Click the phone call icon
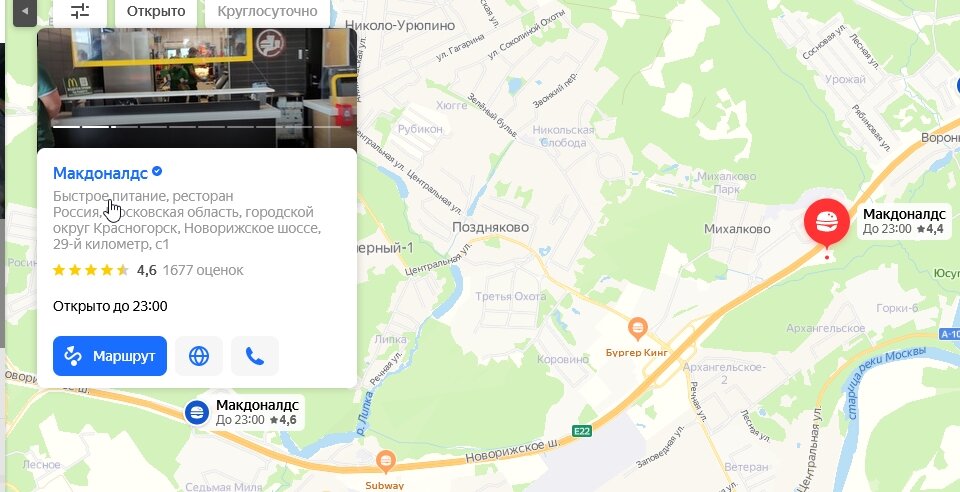The image size is (960, 492). click(255, 356)
